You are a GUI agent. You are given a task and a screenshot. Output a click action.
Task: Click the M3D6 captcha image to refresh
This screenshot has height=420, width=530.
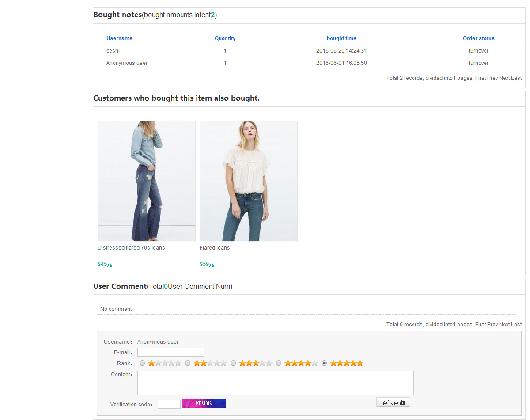[x=204, y=403]
